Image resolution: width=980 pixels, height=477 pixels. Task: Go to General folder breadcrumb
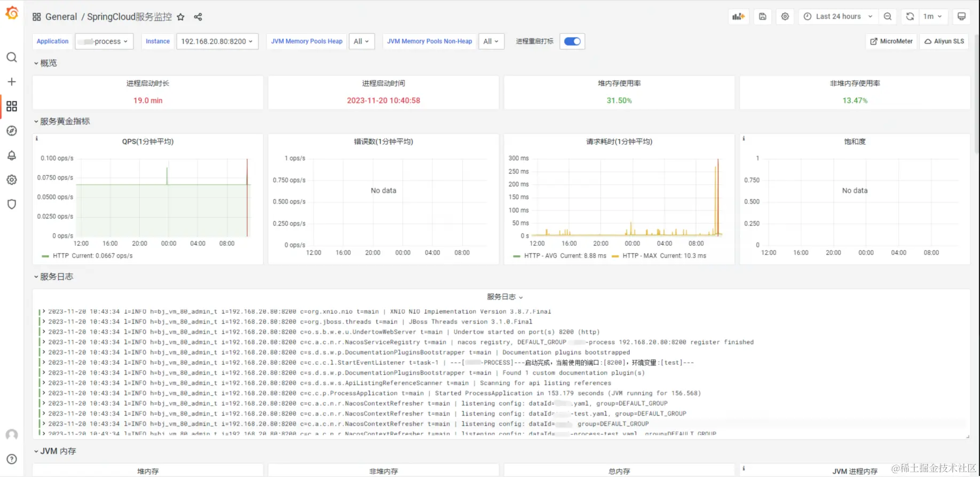click(61, 17)
